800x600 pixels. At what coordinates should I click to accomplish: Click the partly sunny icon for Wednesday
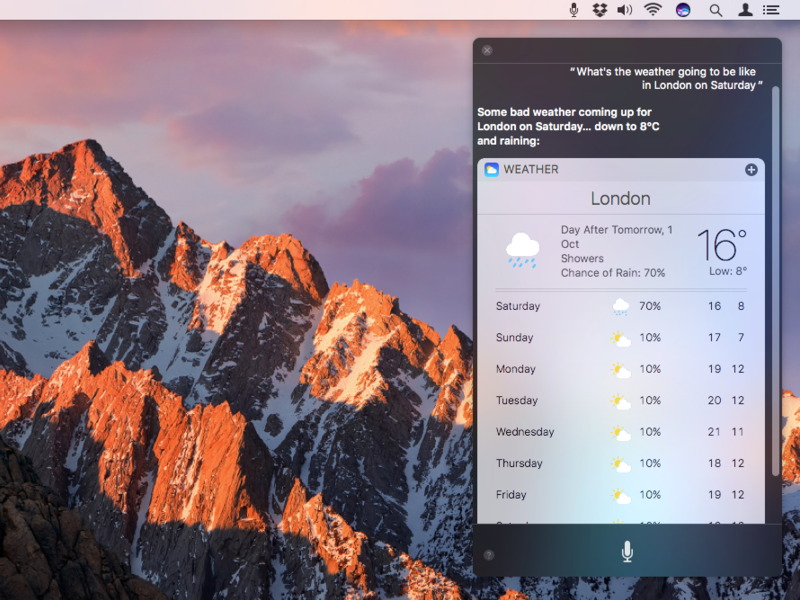(x=621, y=433)
